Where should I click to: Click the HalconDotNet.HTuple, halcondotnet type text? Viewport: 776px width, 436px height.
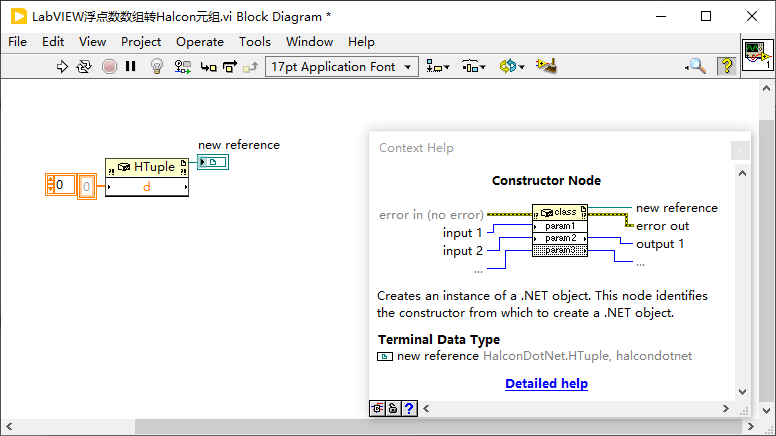click(x=587, y=356)
